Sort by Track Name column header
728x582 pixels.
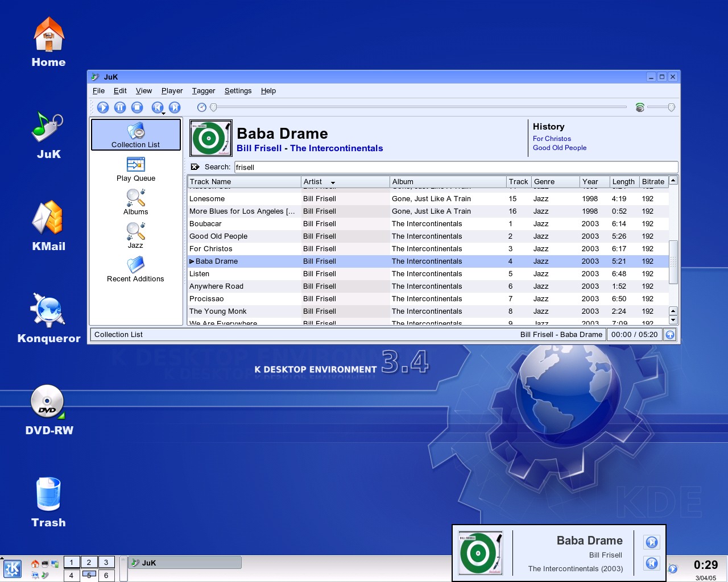(244, 182)
